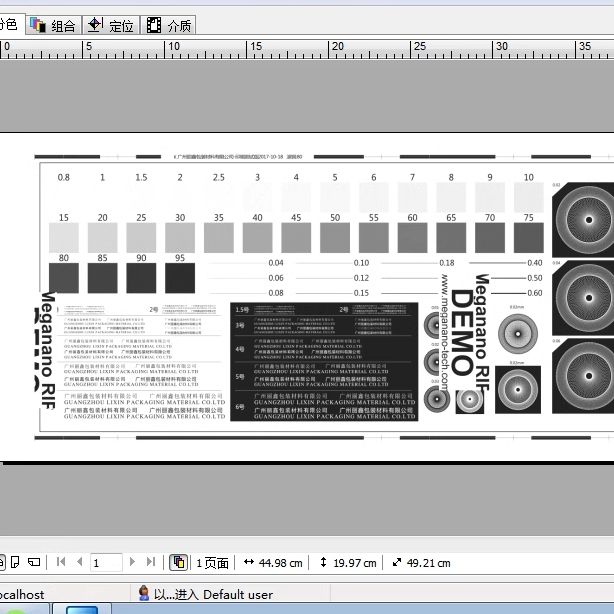Image resolution: width=614 pixels, height=614 pixels.
Task: Click the 以...进入 Default user text
Action: point(213,594)
